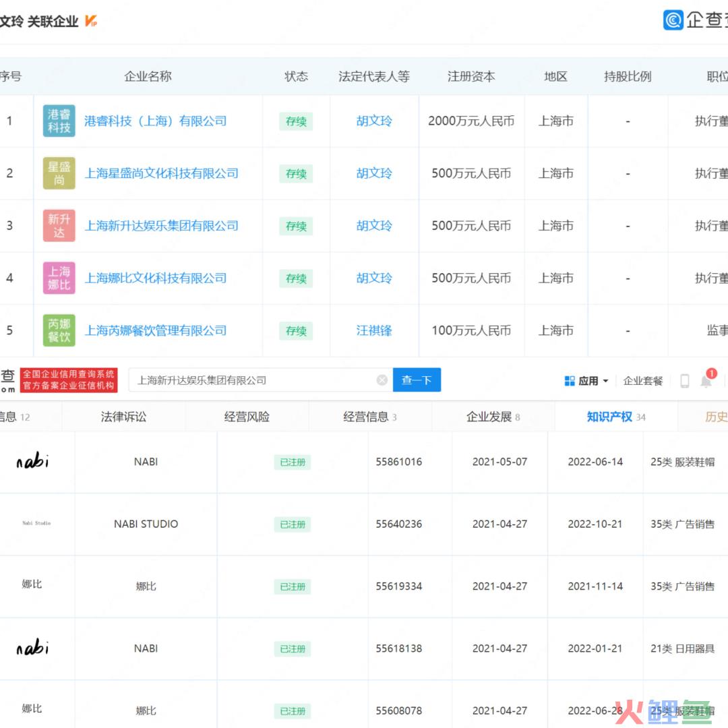
Task: Clear the search box with the X icon
Action: [x=382, y=380]
